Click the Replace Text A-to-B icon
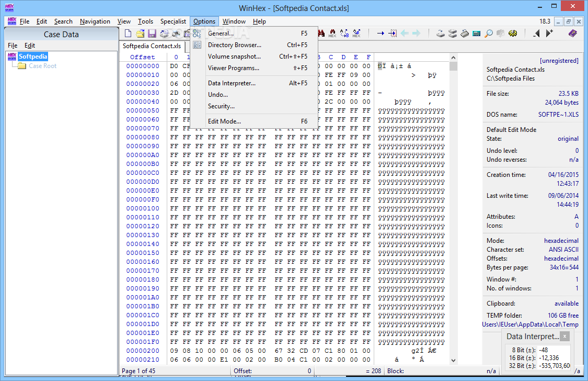Screen dimensions: 588x381 [x=344, y=33]
